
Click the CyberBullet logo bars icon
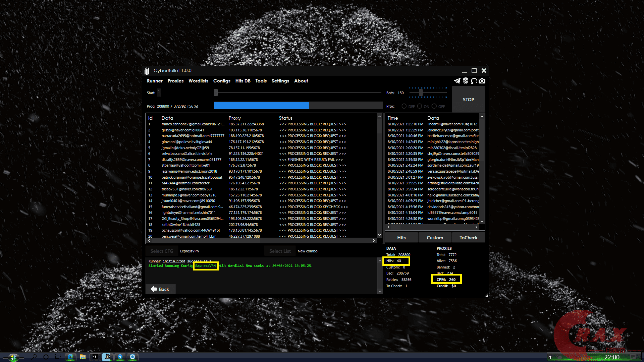click(147, 70)
